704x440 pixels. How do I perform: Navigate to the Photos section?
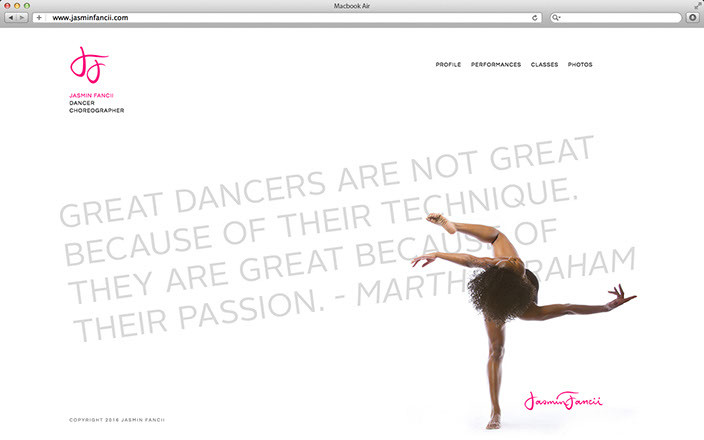[x=580, y=65]
